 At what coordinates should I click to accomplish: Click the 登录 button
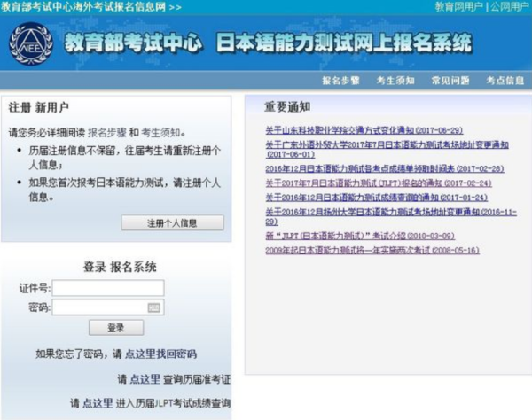tap(116, 328)
